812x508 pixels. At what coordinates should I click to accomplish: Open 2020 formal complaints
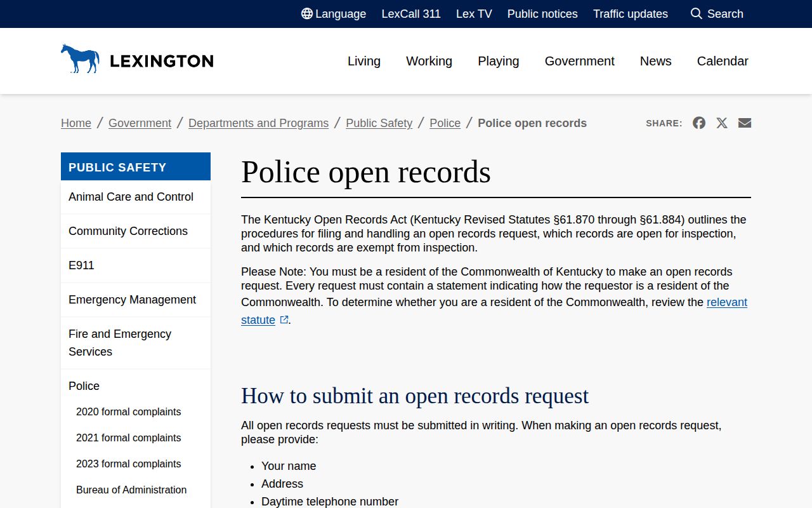[128, 412]
